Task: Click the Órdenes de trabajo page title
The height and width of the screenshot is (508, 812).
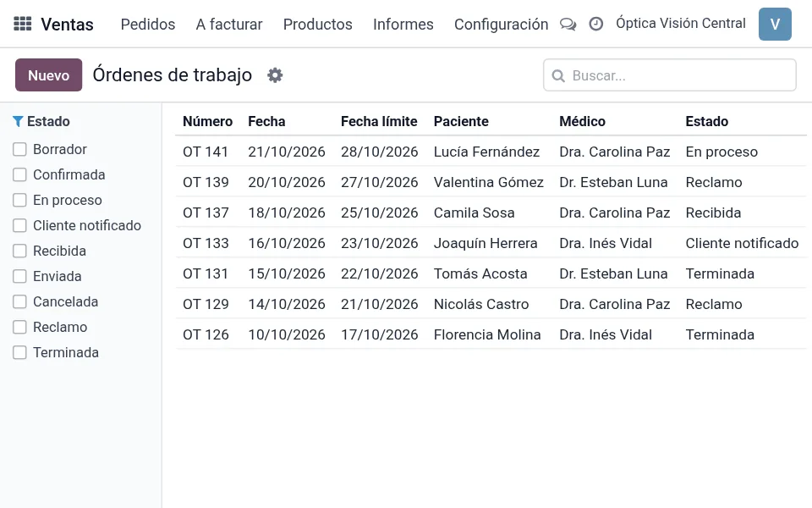Action: click(x=173, y=75)
